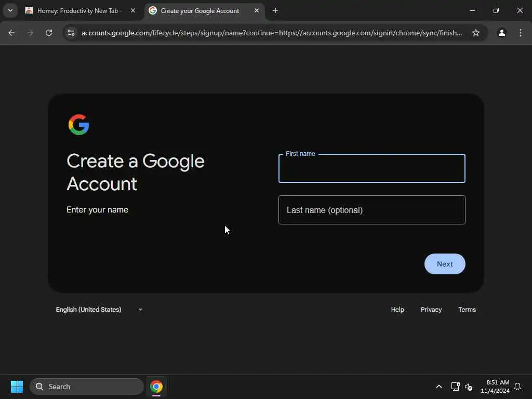Reload the current page
The height and width of the screenshot is (399, 532).
pyautogui.click(x=49, y=33)
